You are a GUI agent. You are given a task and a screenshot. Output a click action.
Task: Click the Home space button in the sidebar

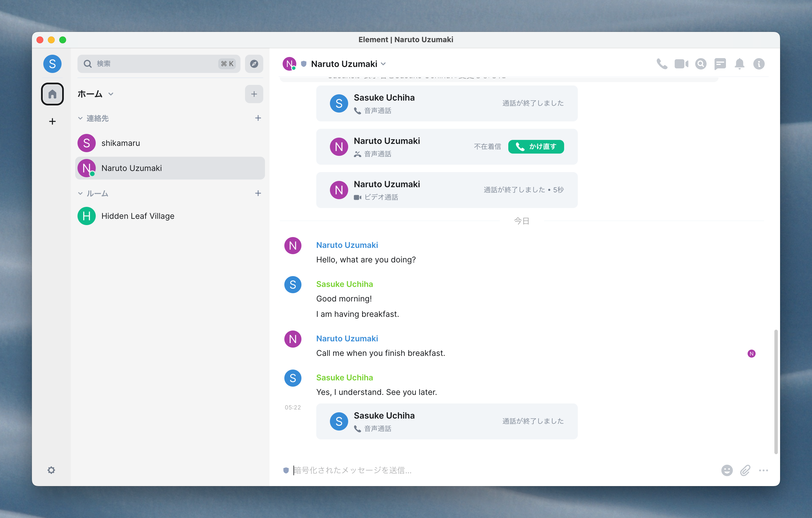coord(52,94)
